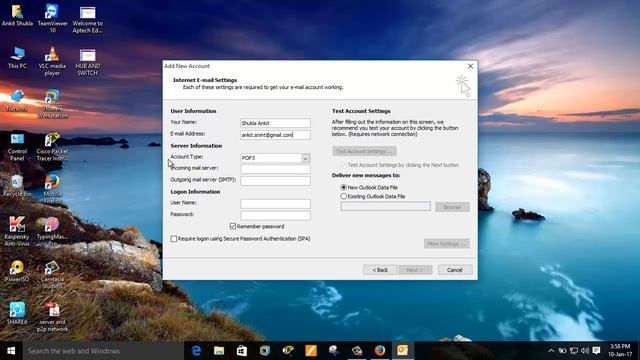Focus the Outgoing mail server (SMTP) field
640x360 pixels.
pos(275,180)
